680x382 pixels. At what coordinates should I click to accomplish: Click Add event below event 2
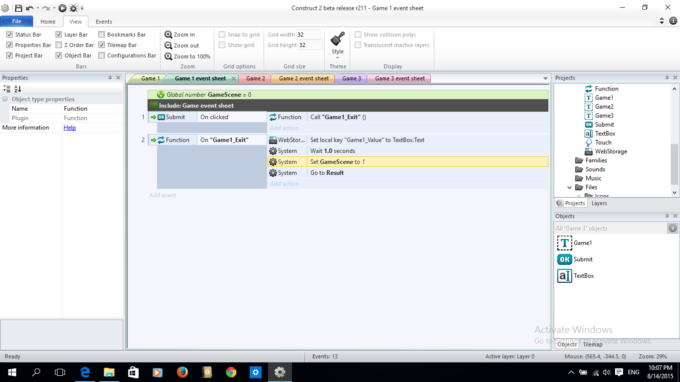[x=163, y=195]
